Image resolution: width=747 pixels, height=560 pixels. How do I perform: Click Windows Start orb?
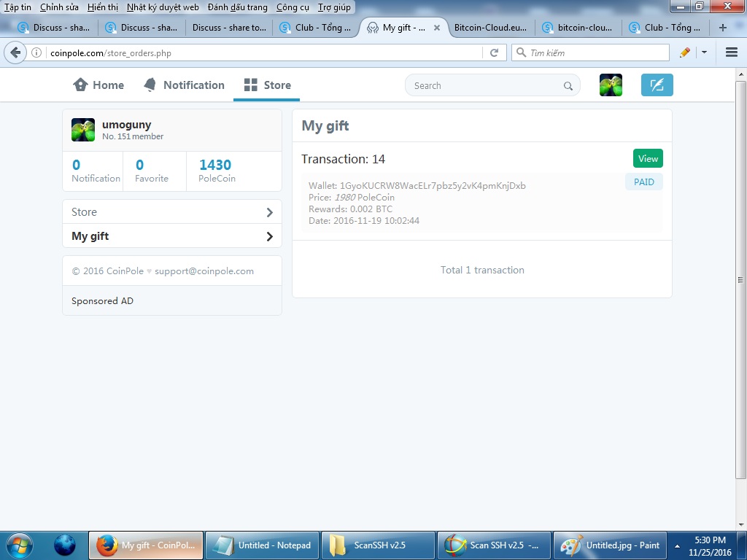click(x=19, y=545)
